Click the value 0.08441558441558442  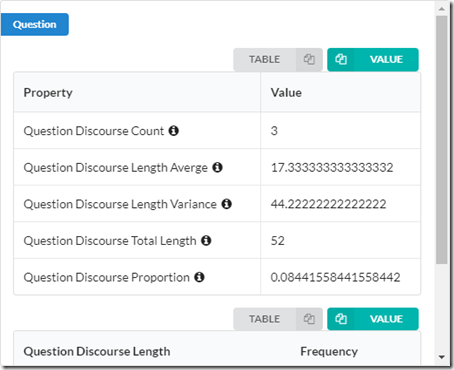[335, 277]
